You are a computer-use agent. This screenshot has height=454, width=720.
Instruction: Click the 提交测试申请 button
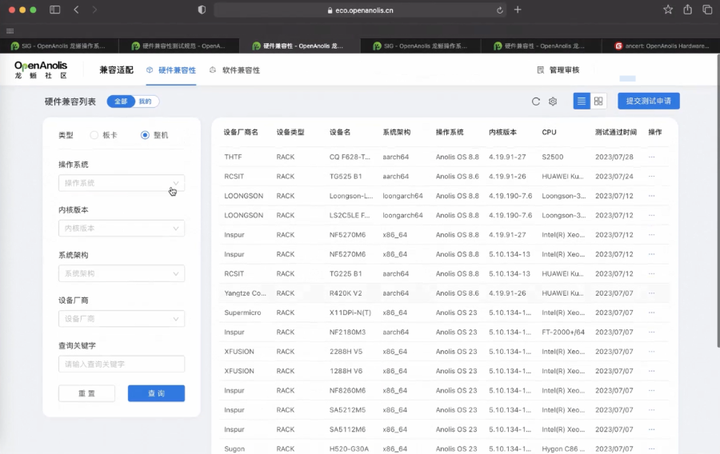(x=649, y=101)
